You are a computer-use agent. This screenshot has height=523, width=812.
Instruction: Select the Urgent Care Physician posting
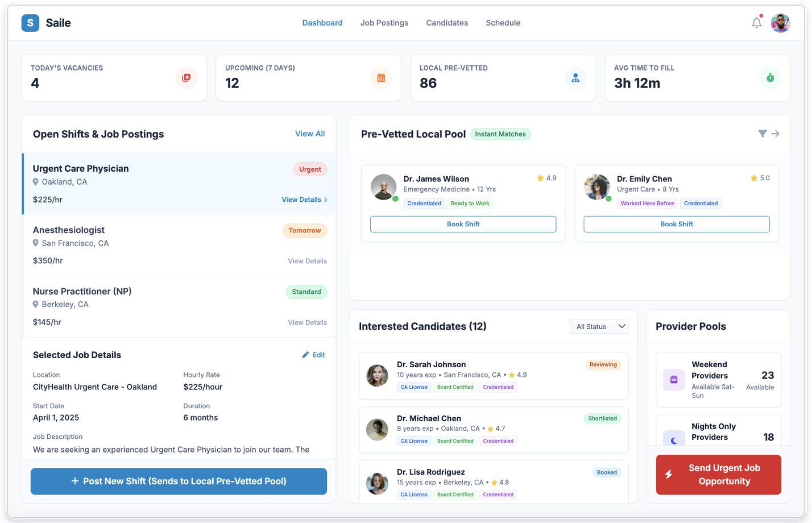pyautogui.click(x=179, y=184)
